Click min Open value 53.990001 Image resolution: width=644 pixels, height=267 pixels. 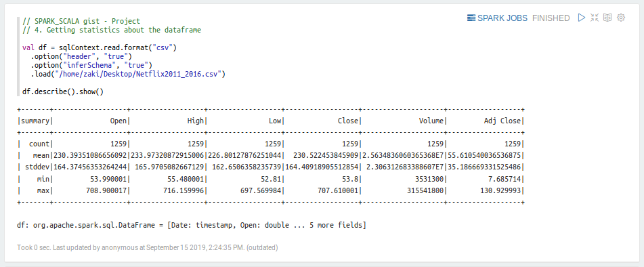coord(109,179)
